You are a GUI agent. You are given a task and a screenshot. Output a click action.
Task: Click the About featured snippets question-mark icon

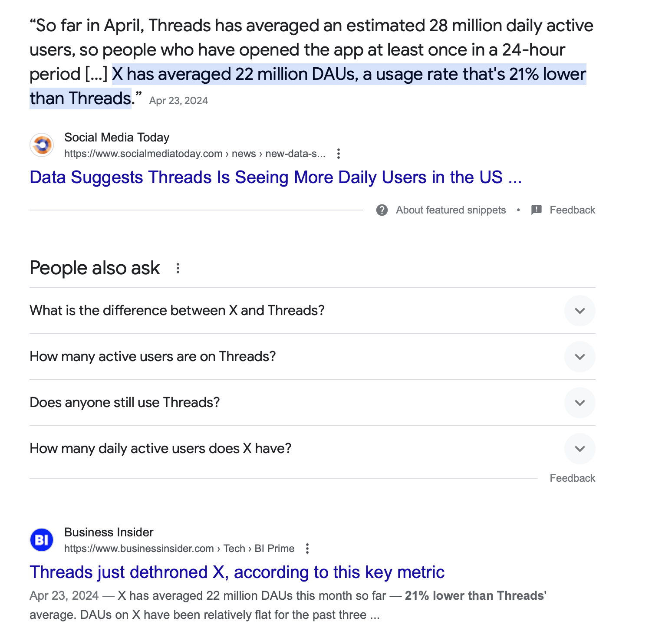pyautogui.click(x=382, y=210)
